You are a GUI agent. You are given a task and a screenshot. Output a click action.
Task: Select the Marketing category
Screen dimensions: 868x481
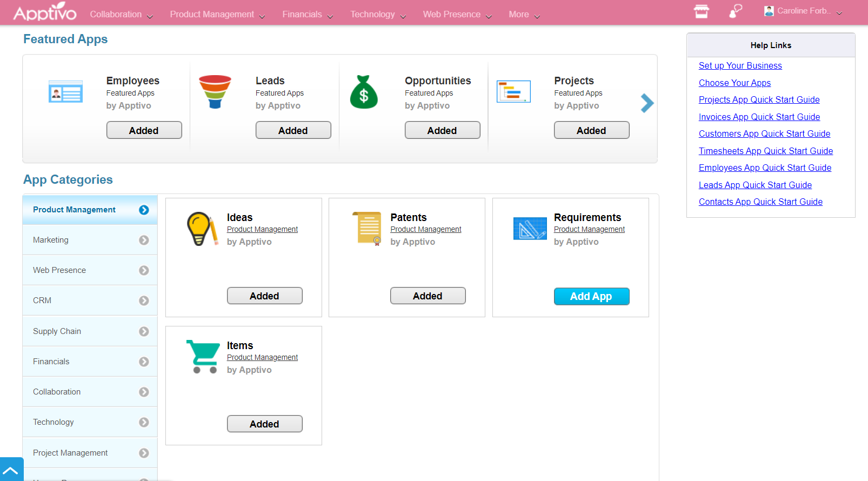click(x=90, y=240)
